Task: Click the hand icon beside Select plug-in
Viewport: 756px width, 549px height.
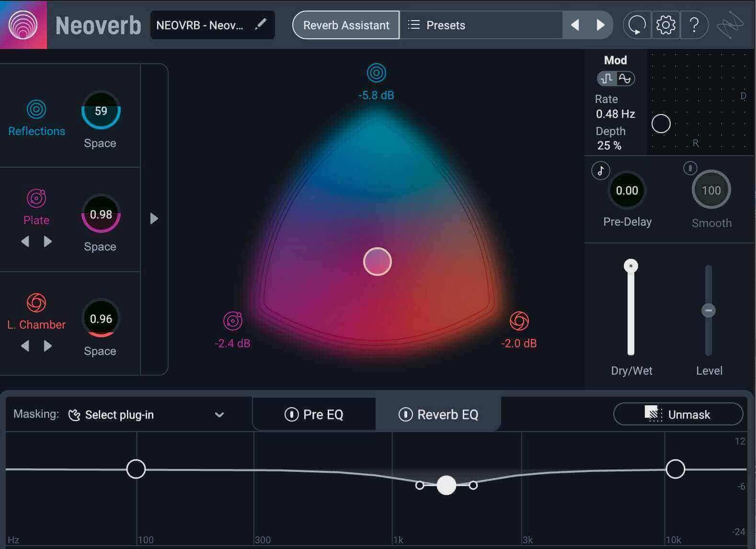Action: click(74, 415)
